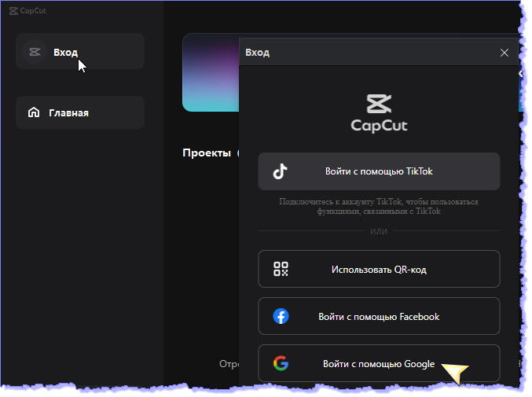532x397 pixels.
Task: Click the home icon next to Главная
Action: point(34,112)
